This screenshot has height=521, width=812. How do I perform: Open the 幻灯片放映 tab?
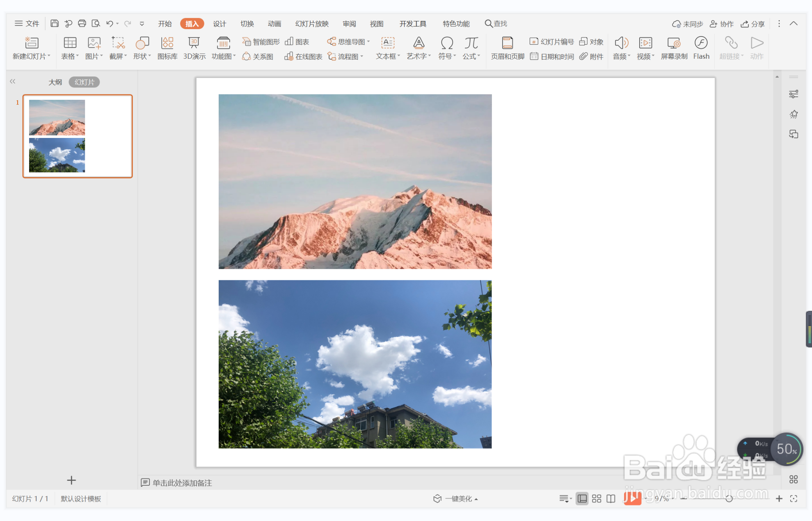point(312,24)
